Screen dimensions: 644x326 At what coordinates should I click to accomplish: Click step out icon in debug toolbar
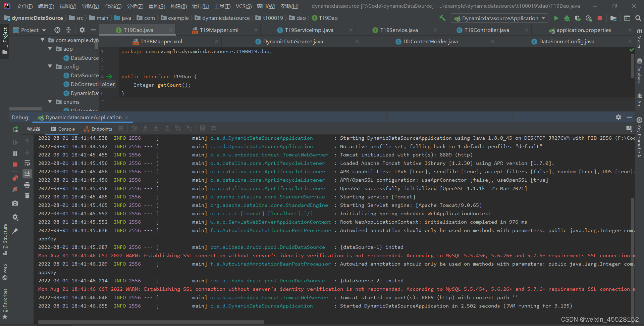(x=167, y=128)
